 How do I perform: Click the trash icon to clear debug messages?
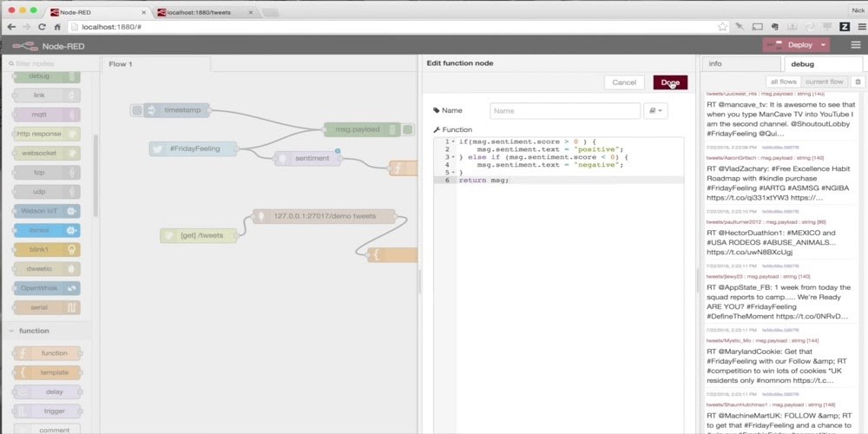coord(858,82)
